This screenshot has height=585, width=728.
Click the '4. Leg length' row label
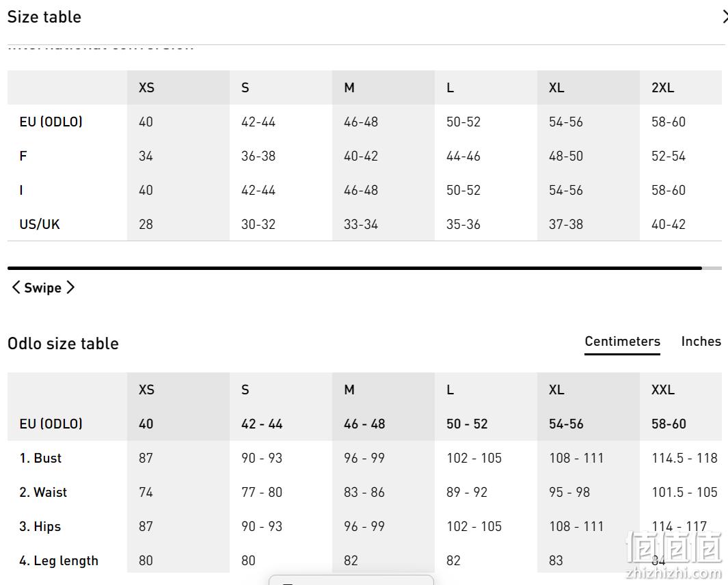click(x=59, y=561)
